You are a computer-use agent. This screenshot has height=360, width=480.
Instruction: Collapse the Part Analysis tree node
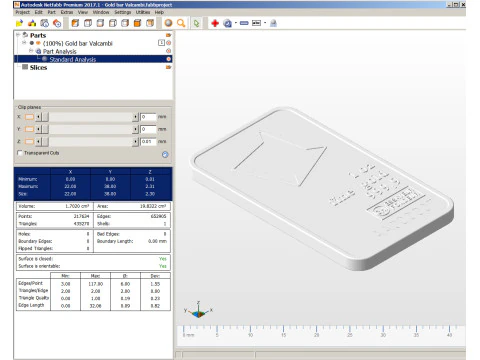31,51
